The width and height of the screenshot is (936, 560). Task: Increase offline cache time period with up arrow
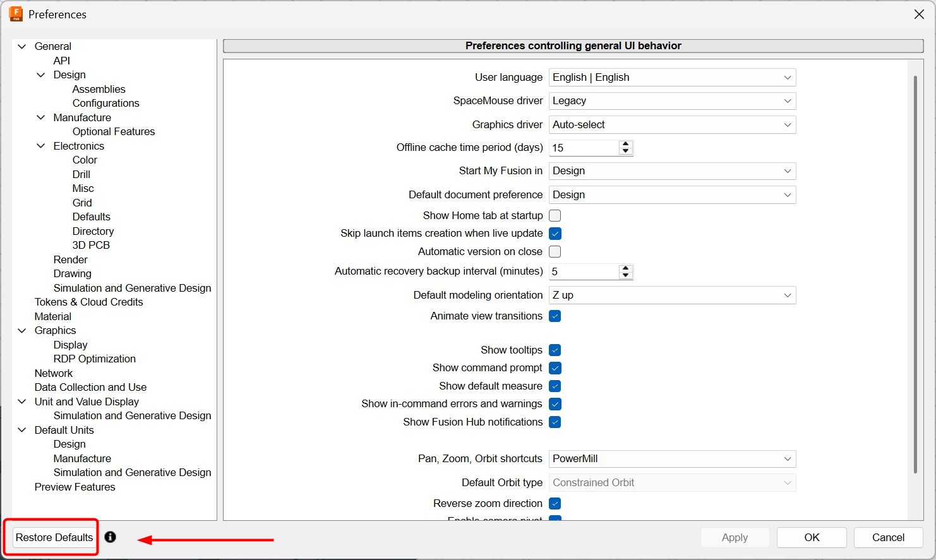(625, 144)
